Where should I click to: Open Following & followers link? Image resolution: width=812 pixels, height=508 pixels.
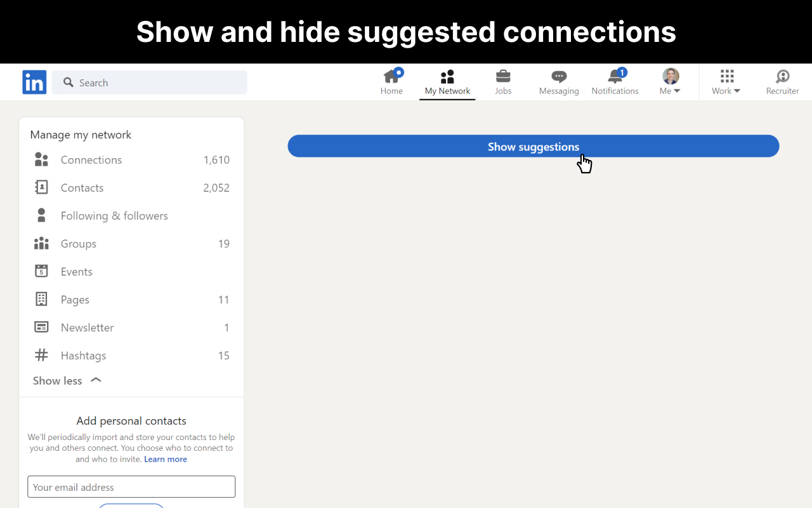pyautogui.click(x=114, y=215)
